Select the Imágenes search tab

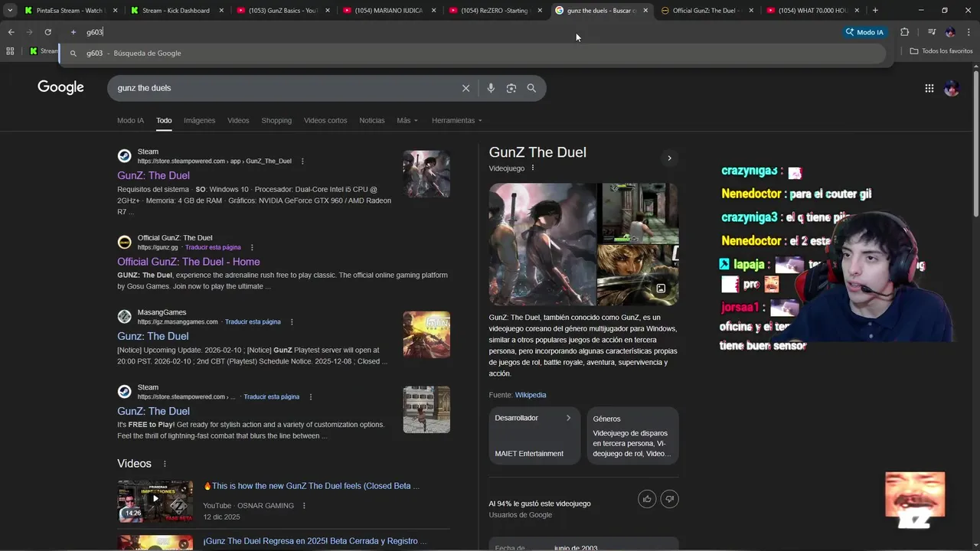pyautogui.click(x=199, y=120)
